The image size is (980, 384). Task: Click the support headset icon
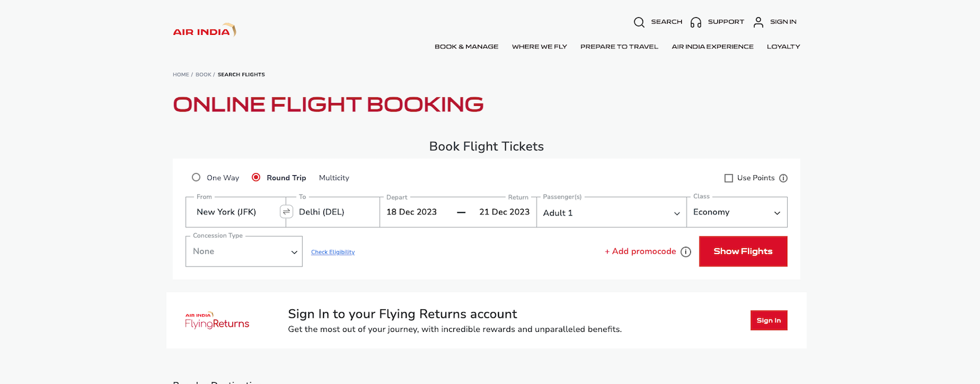[696, 22]
